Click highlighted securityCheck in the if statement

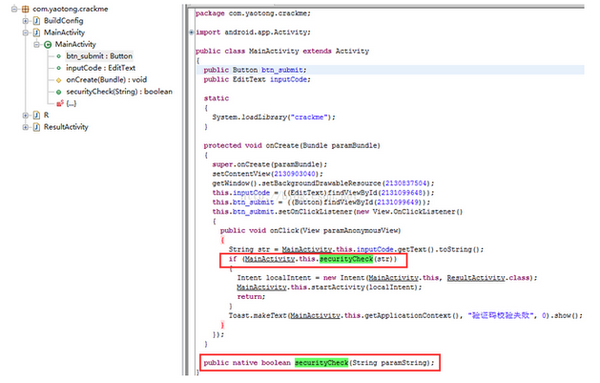[x=346, y=259]
